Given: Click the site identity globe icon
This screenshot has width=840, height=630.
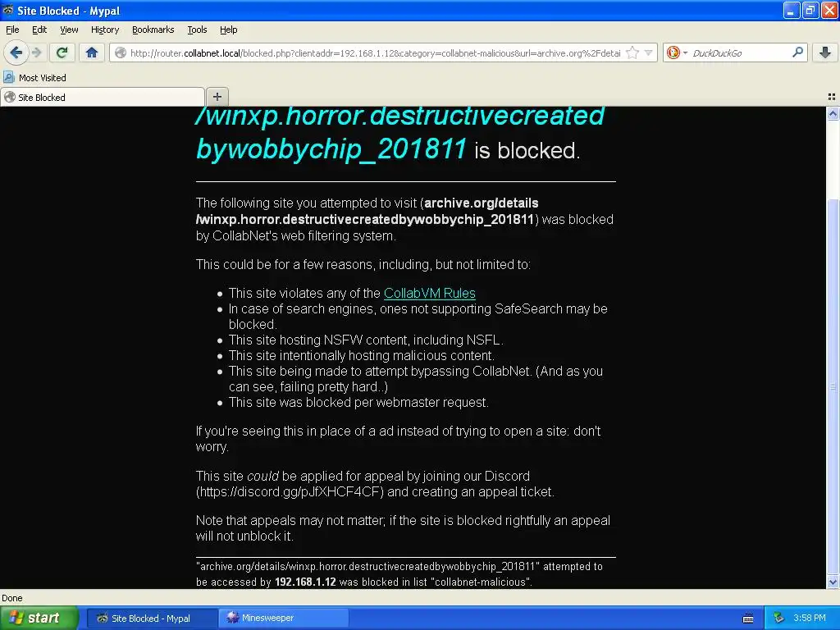Looking at the screenshot, I should click(121, 53).
